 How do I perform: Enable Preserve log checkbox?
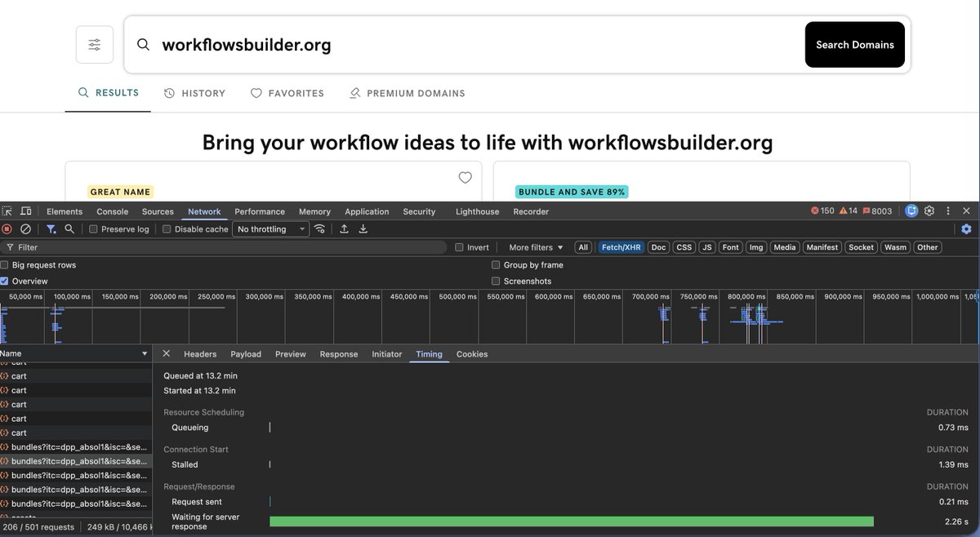(93, 229)
